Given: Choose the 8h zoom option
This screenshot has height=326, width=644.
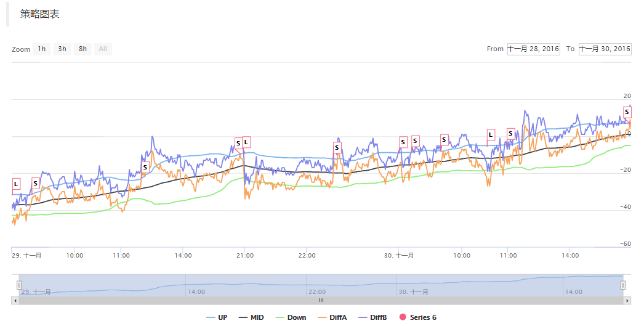Looking at the screenshot, I should tap(83, 49).
